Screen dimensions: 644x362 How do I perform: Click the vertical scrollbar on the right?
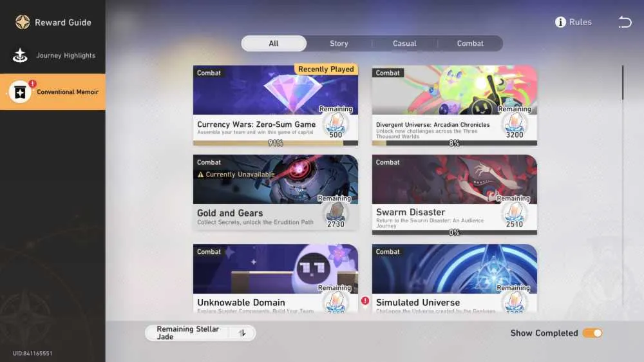coord(622,82)
